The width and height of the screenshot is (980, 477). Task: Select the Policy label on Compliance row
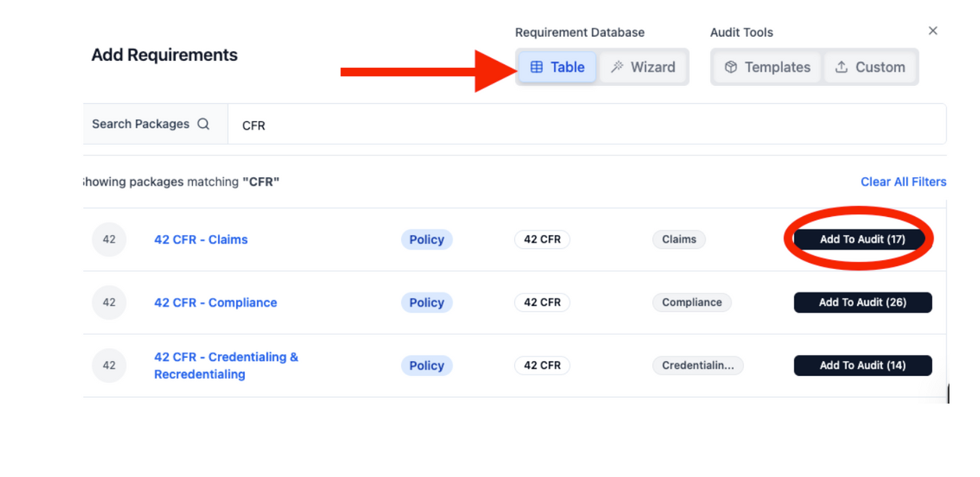pyautogui.click(x=427, y=302)
